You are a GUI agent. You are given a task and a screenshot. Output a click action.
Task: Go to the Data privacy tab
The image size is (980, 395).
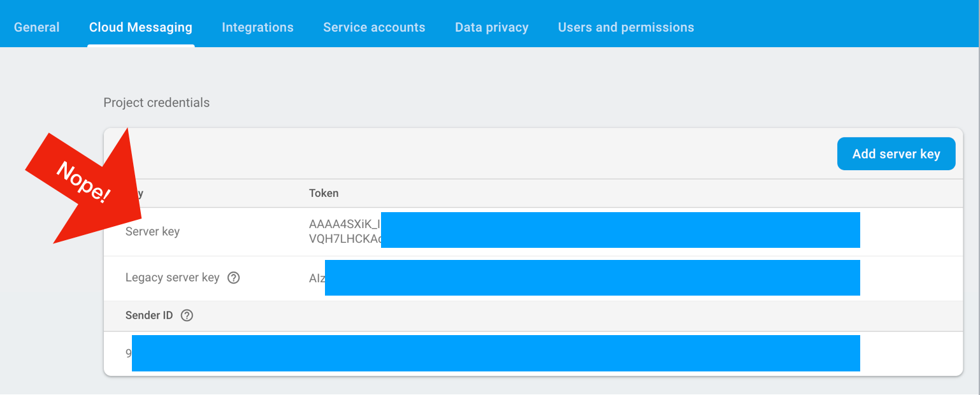point(492,27)
